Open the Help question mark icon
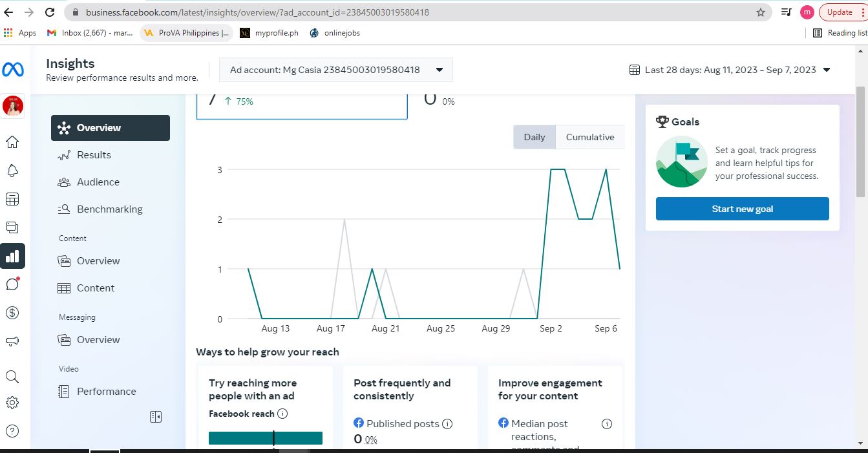The image size is (868, 453). point(12,431)
